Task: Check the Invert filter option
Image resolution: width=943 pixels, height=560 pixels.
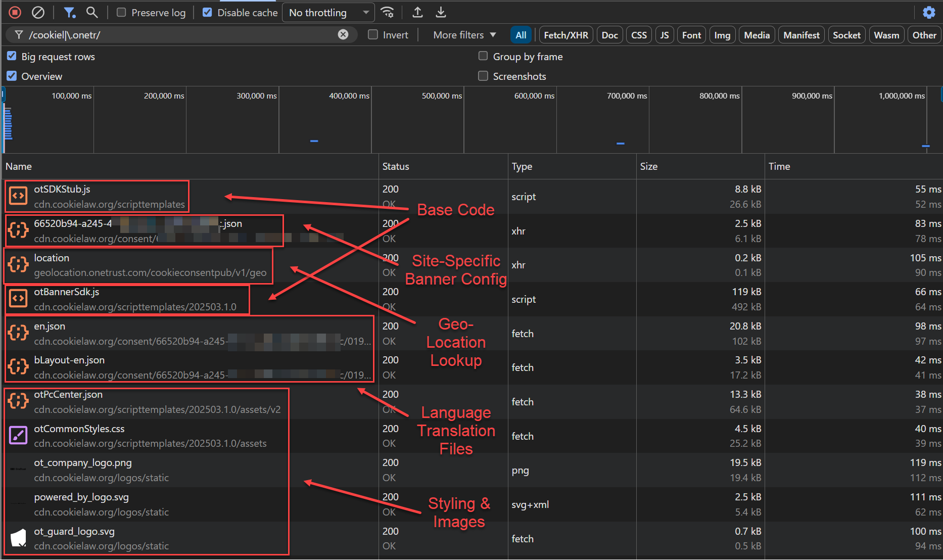Action: pyautogui.click(x=373, y=35)
